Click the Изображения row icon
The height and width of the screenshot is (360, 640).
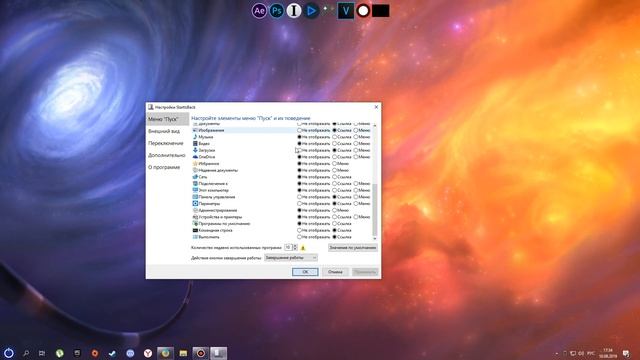195,130
